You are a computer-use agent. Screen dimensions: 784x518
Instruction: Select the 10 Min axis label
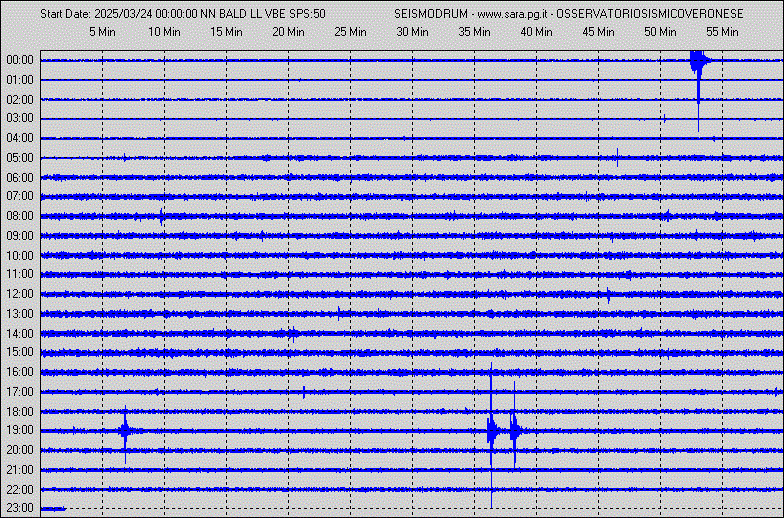pos(164,32)
